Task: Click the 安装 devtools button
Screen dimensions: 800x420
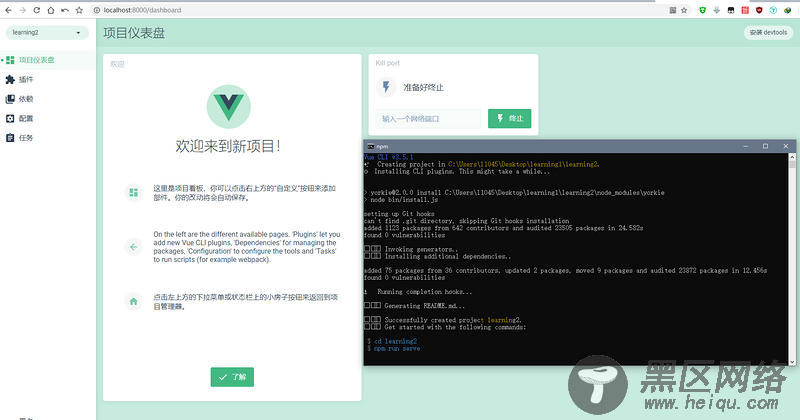Action: tap(768, 33)
